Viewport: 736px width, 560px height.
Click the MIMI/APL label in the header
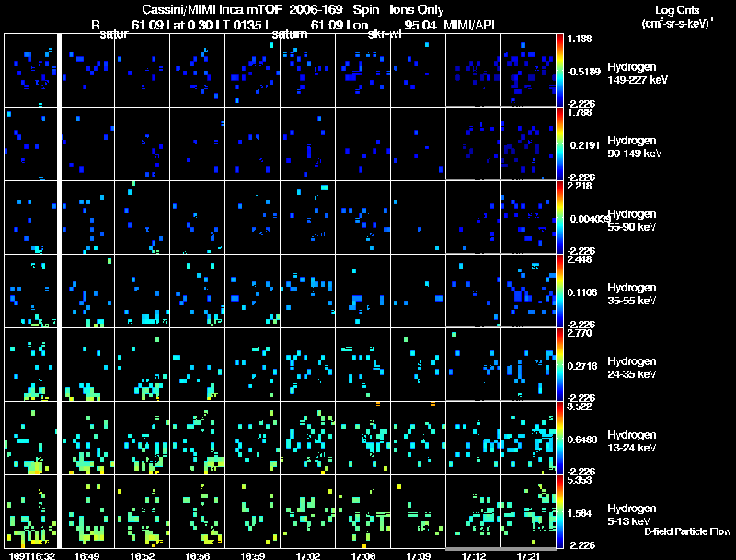pos(471,25)
